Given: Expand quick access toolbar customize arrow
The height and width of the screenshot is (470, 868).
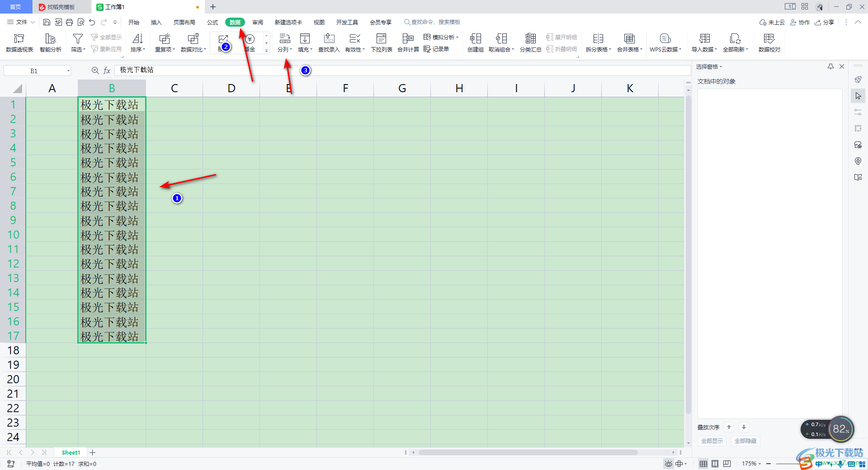Looking at the screenshot, I should point(115,22).
